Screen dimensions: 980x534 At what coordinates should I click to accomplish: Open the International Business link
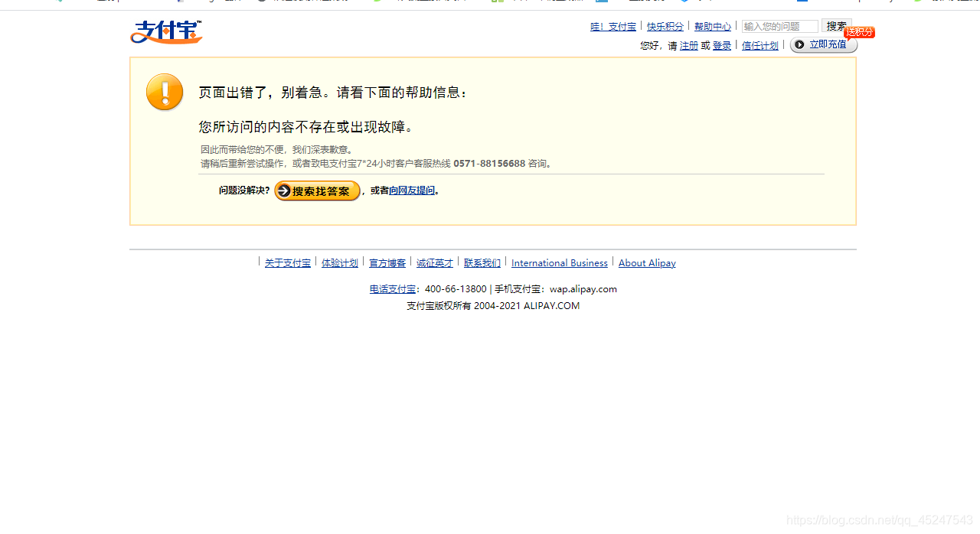click(x=560, y=263)
